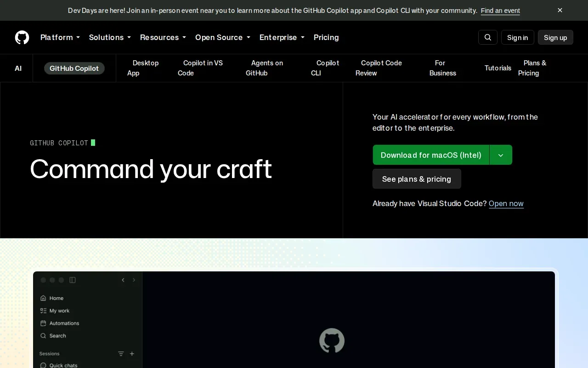The width and height of the screenshot is (588, 368).
Task: Click the Automations calendar icon in preview
Action: (43, 323)
